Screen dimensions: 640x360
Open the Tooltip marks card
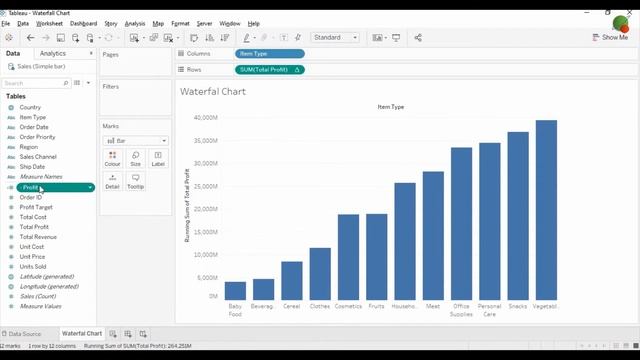click(136, 181)
